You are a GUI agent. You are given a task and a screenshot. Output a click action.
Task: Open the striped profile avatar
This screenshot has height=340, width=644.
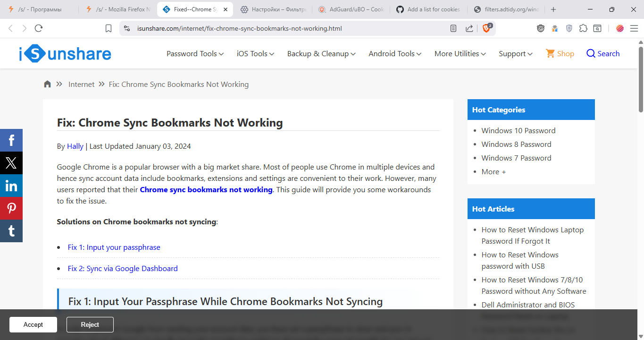pos(620,28)
